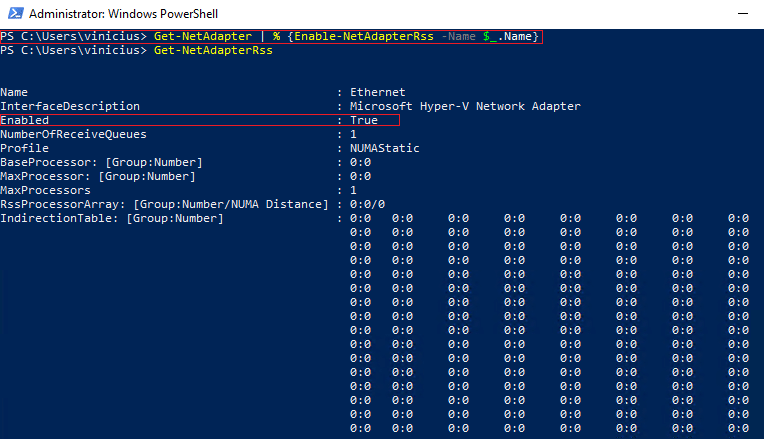Viewport: 764px width, 439px height.
Task: Click the 'Administrator: Windows PowerShell' window title
Action: [123, 14]
